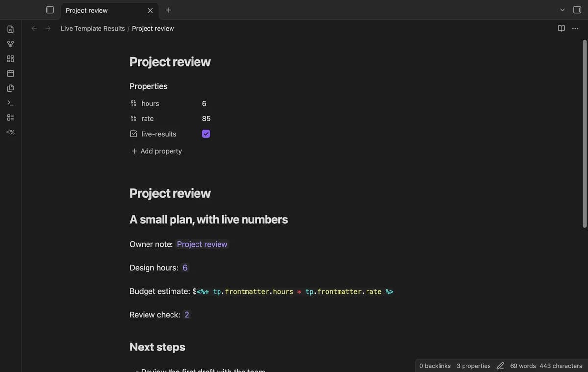Click the Owner note Project review result

pos(202,244)
